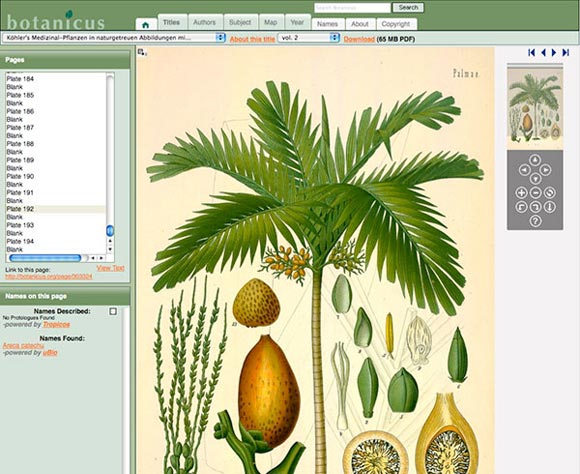
Task: Click the Search button
Action: tap(408, 7)
